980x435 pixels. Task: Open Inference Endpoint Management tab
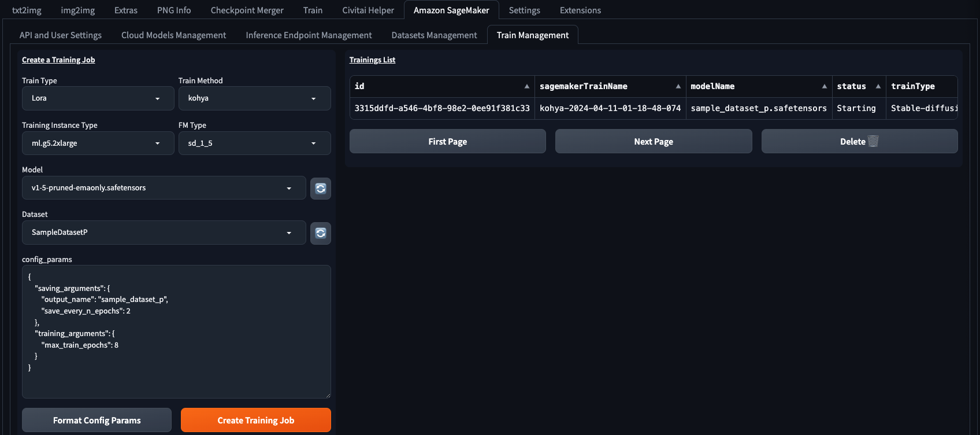309,35
